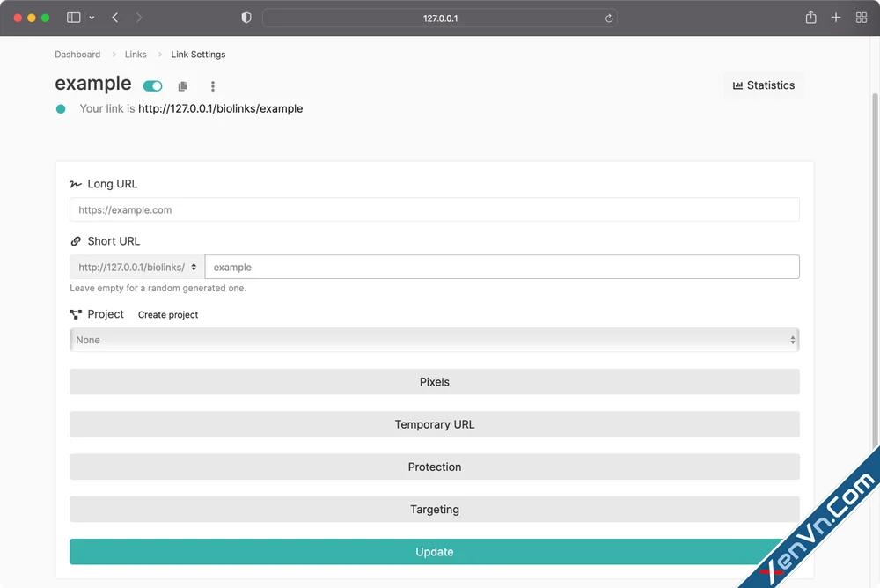Go back to the previous page
The width and height of the screenshot is (880, 588).
(115, 18)
